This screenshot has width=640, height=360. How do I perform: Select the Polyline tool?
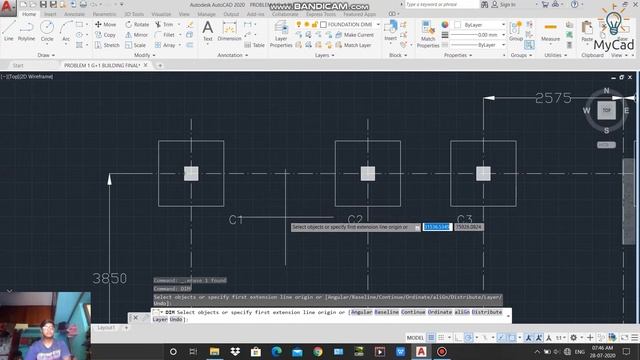(x=26, y=31)
